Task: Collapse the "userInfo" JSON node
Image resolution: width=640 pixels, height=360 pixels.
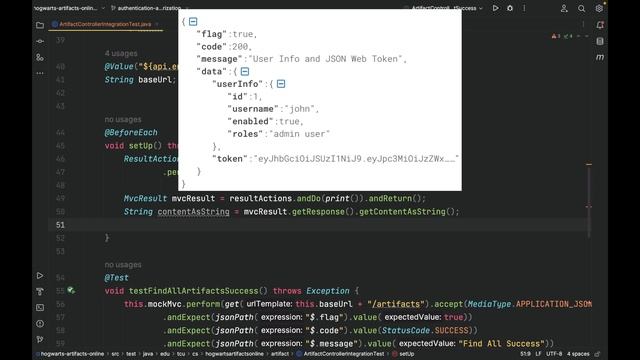Action: [281, 84]
